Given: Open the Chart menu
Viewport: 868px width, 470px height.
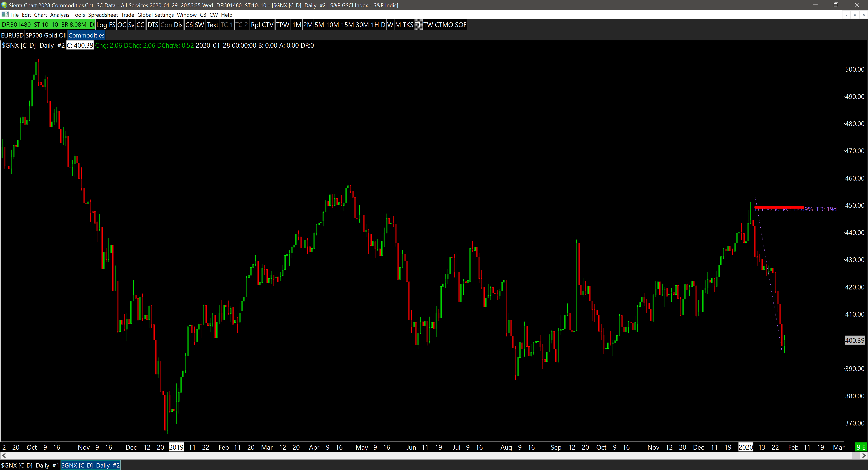Looking at the screenshot, I should click(x=40, y=15).
